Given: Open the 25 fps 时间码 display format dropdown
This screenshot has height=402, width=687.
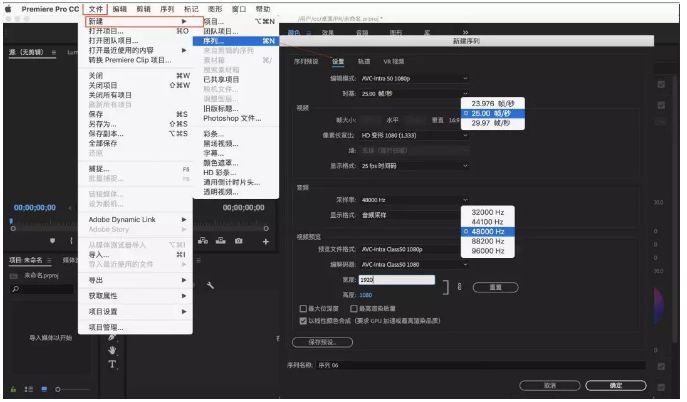Looking at the screenshot, I should click(414, 166).
